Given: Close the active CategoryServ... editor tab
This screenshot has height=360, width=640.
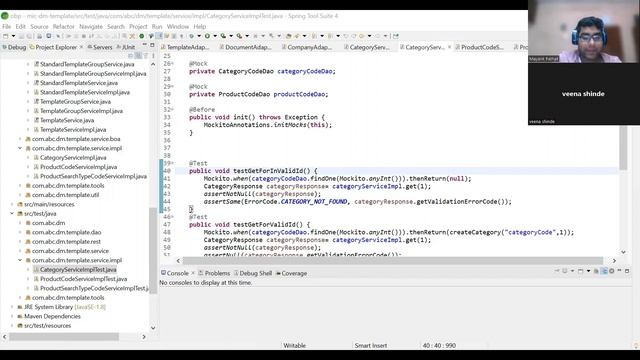Looking at the screenshot, I should (449, 47).
